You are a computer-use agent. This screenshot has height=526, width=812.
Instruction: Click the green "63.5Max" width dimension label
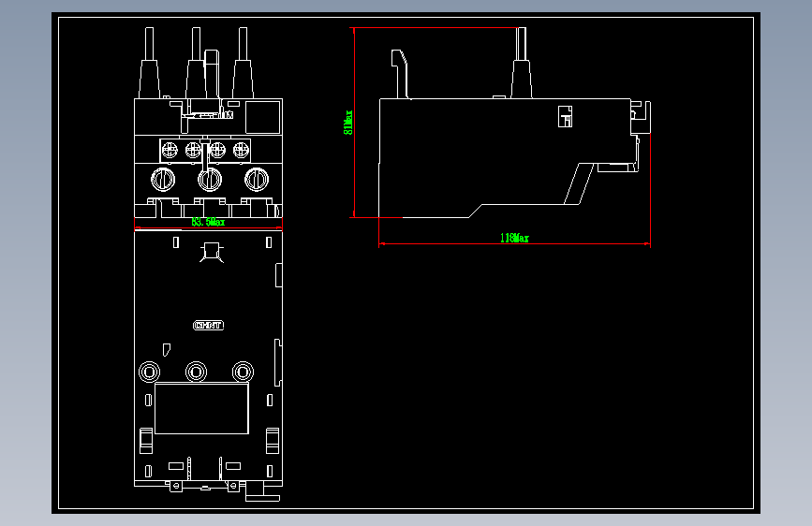[x=208, y=222]
